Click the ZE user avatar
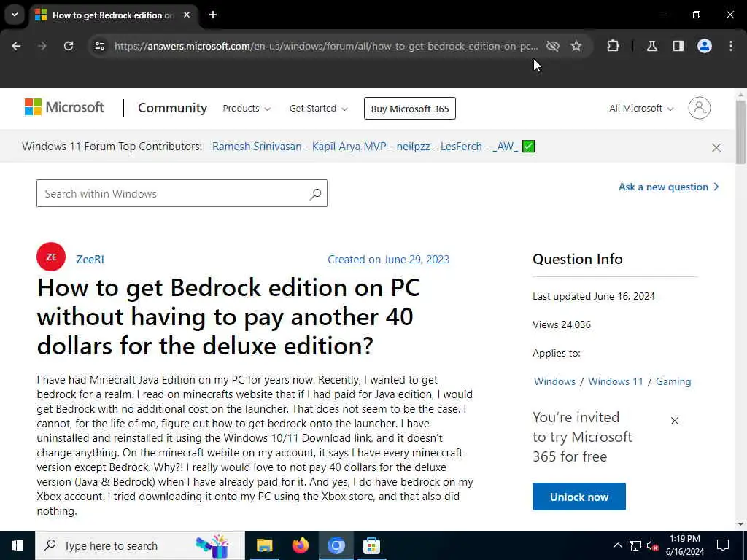The width and height of the screenshot is (747, 560). (51, 257)
